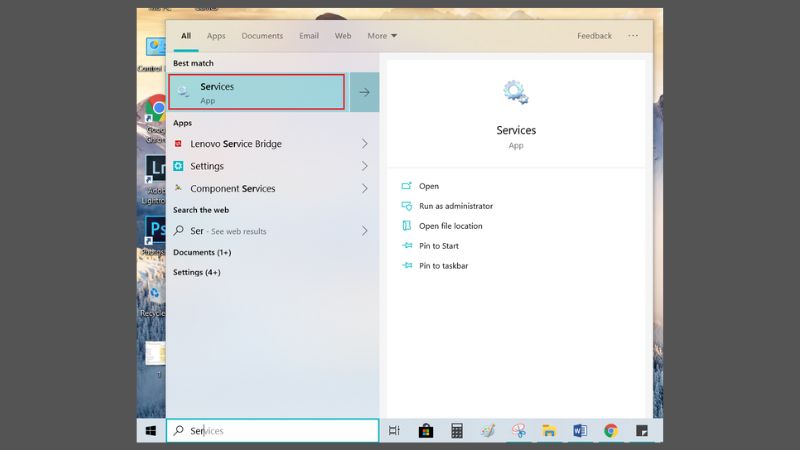Screen dimensions: 800x450
Task: Click the Microsoft Store taskbar icon
Action: coord(425,431)
